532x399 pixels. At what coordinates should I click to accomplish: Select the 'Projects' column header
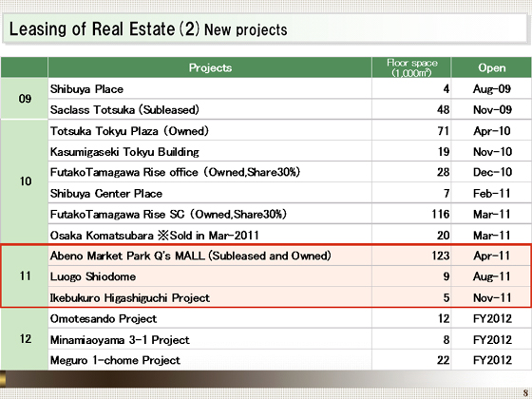click(210, 67)
